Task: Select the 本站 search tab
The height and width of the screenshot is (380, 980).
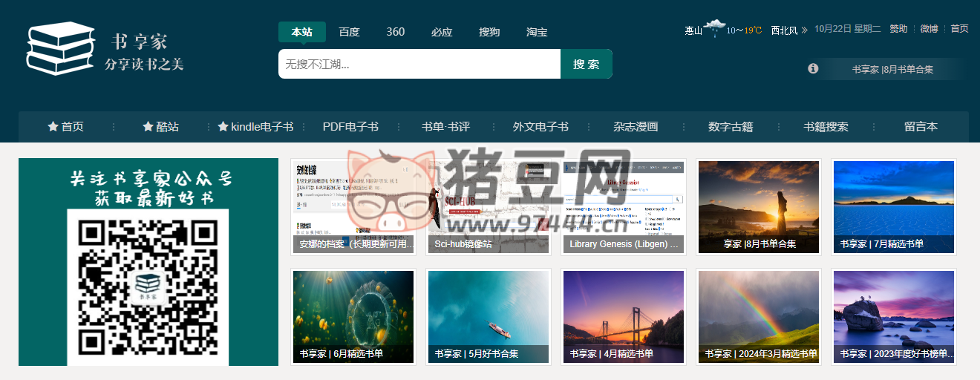Action: 302,32
